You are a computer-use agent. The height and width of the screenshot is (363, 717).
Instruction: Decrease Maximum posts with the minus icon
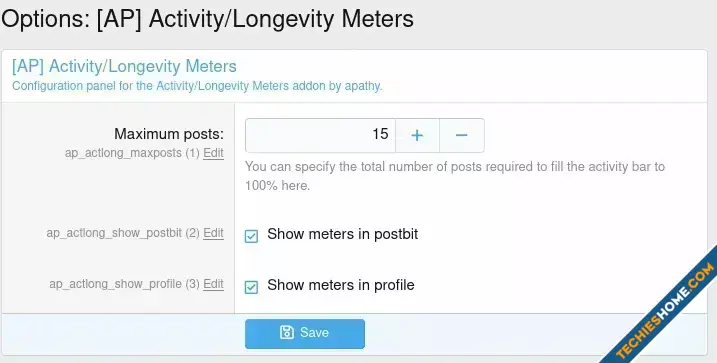pos(462,135)
